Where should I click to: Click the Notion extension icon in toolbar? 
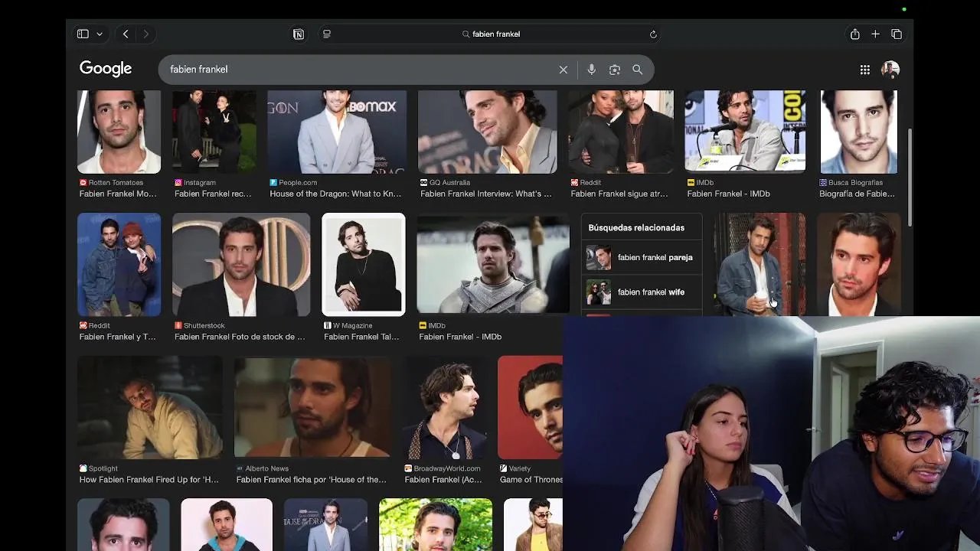coord(299,34)
